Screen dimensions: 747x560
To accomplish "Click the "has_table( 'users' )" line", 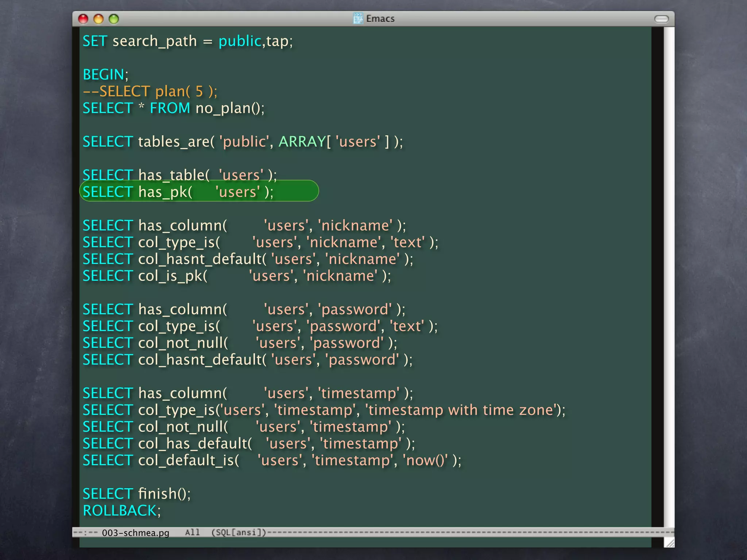I will pyautogui.click(x=180, y=175).
